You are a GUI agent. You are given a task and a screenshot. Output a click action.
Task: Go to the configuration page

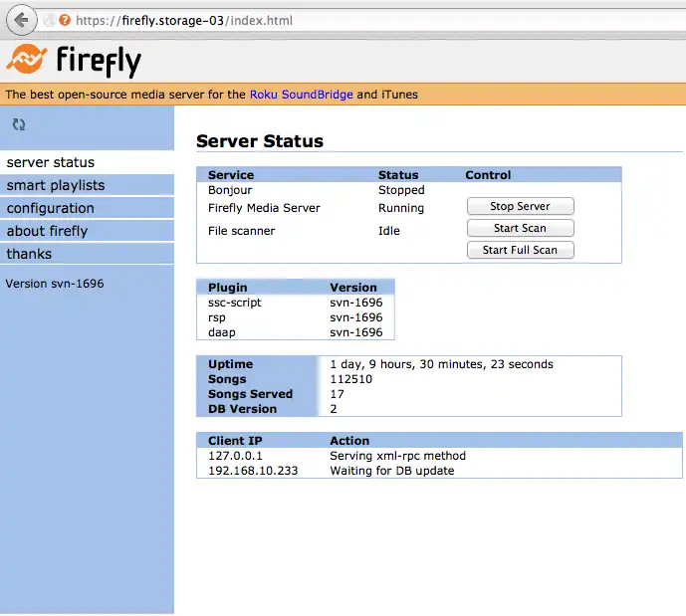[87, 208]
